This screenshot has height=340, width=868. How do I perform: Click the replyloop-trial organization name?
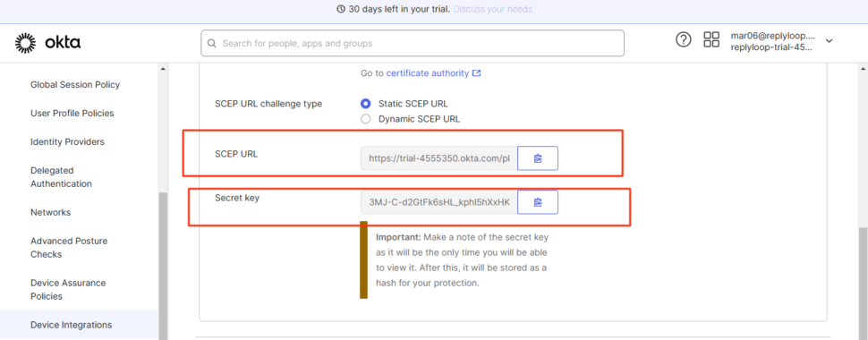(771, 47)
